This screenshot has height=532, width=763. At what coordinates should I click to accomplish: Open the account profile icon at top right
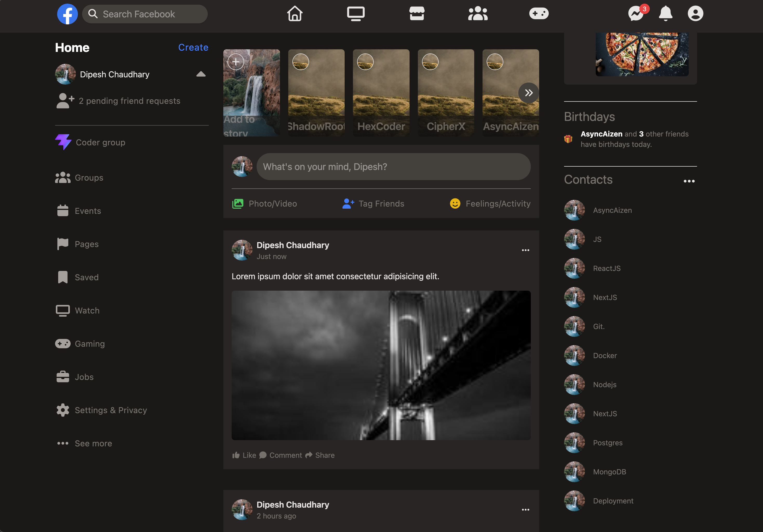695,13
